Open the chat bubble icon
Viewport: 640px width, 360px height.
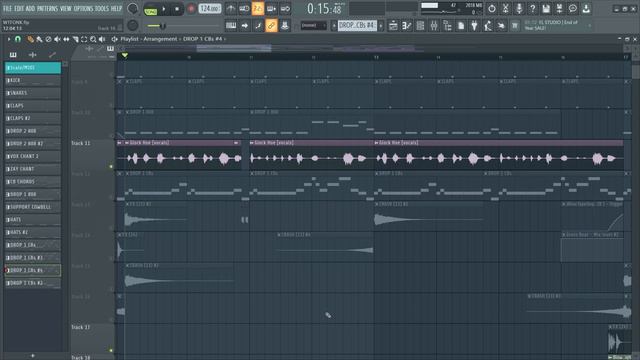coord(573,9)
